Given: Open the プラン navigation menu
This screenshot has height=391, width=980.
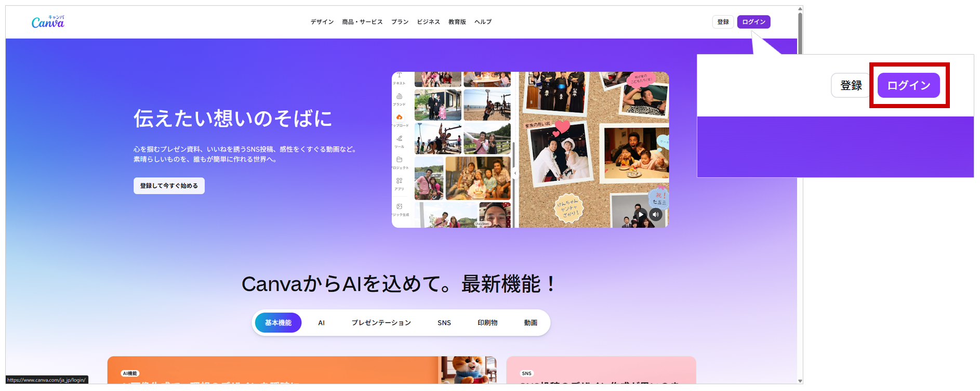Looking at the screenshot, I should click(x=400, y=22).
